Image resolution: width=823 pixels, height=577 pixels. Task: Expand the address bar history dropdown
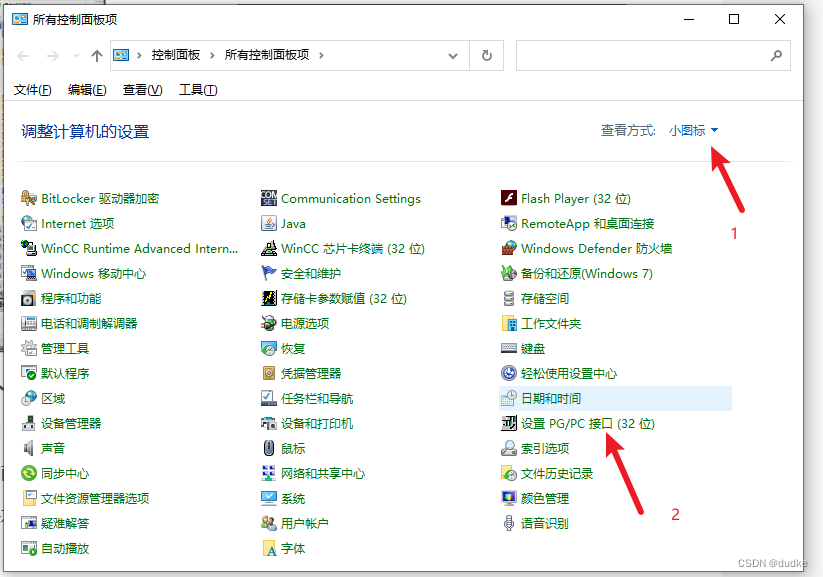pyautogui.click(x=452, y=56)
